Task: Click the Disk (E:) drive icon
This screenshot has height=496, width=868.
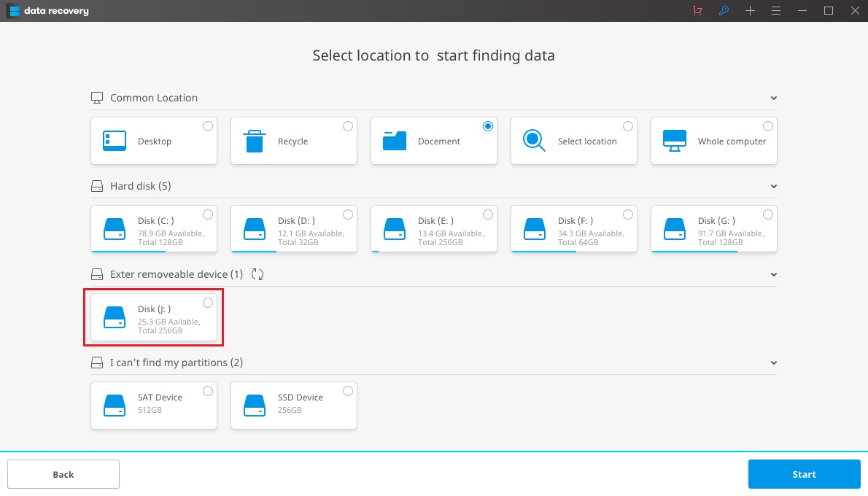Action: (395, 228)
